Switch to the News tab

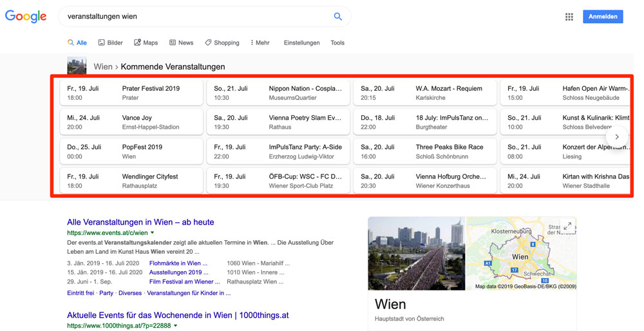181,43
